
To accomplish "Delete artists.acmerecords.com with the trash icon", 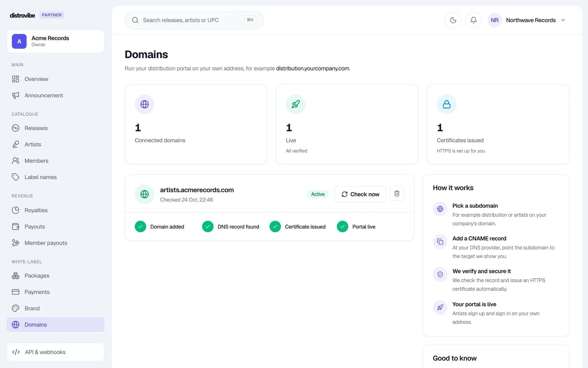I will click(x=397, y=194).
